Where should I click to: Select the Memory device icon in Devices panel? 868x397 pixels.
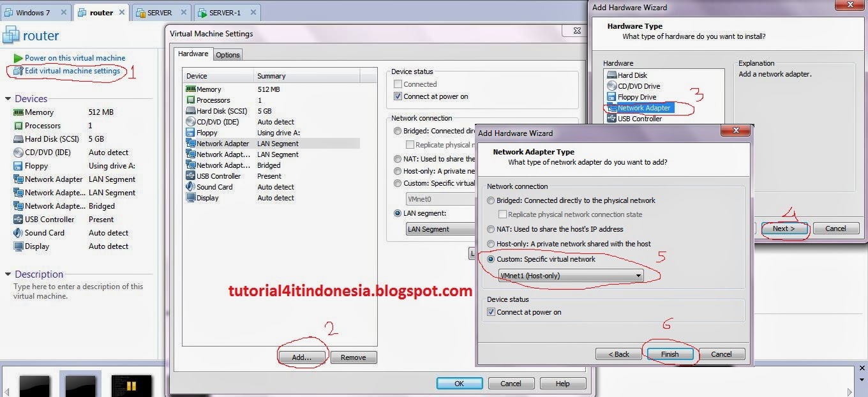pyautogui.click(x=19, y=112)
